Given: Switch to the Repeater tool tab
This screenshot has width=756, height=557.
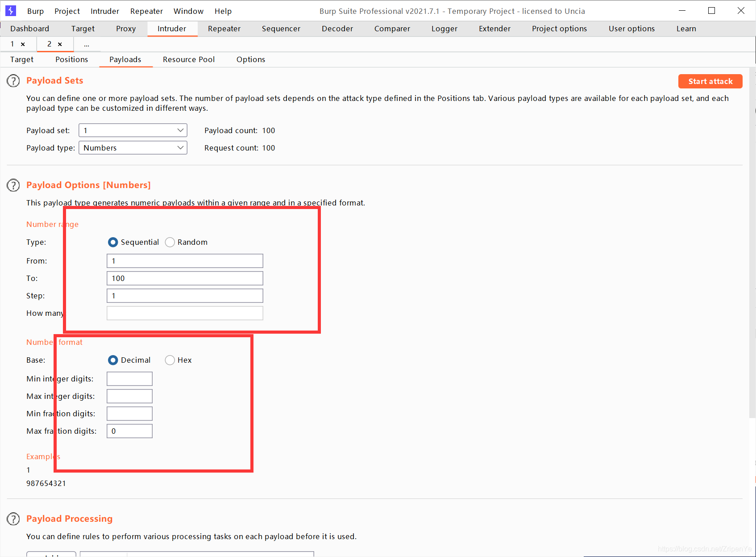Looking at the screenshot, I should (224, 29).
